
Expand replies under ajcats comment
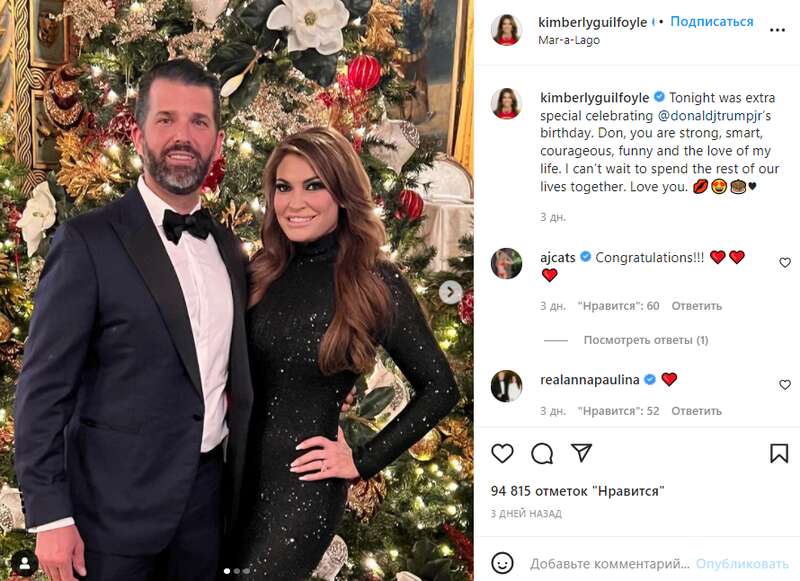click(645, 340)
